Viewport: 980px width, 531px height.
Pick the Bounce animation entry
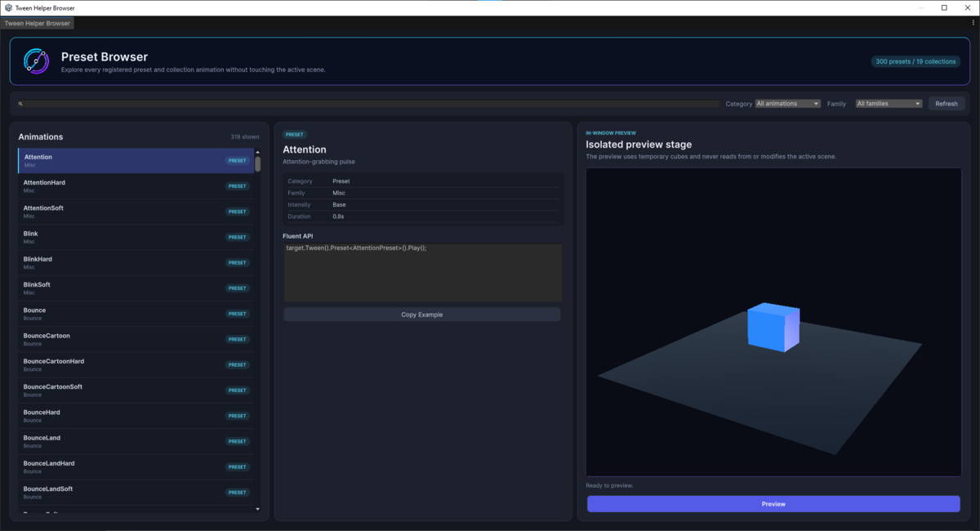[x=136, y=314]
